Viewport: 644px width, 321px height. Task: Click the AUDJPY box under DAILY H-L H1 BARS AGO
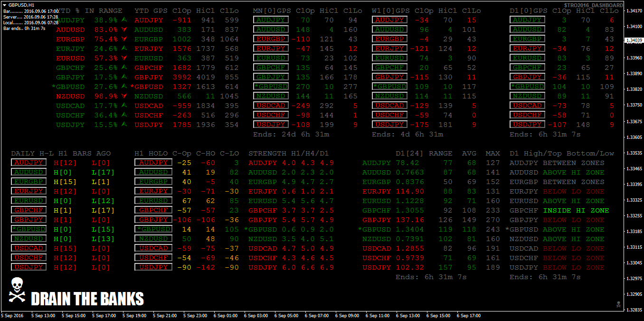pyautogui.click(x=28, y=163)
